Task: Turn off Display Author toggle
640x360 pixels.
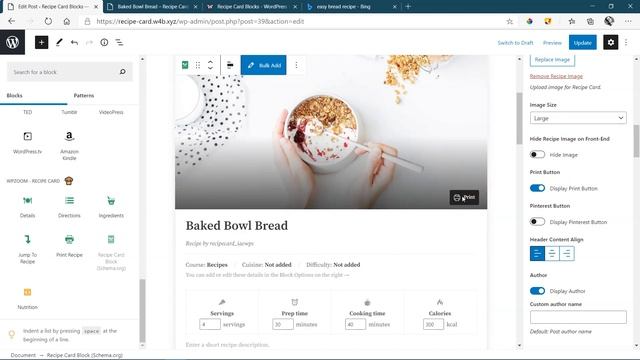Action: pyautogui.click(x=537, y=291)
